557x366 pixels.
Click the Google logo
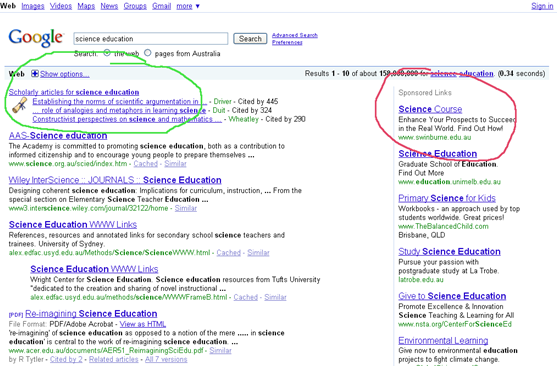[36, 38]
